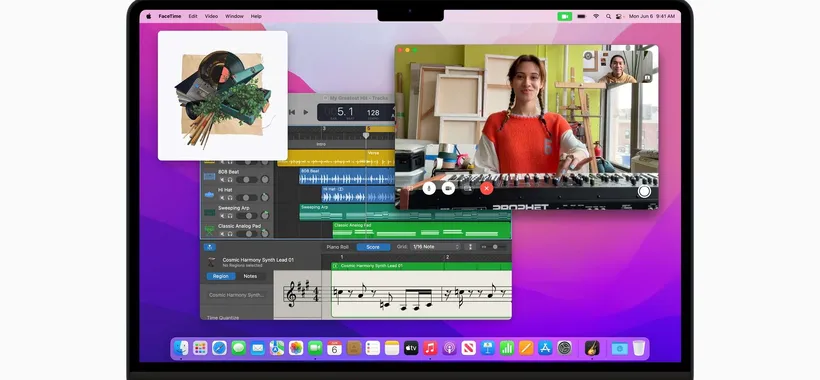Take a Live Photo with FaceTime's shutter button
This screenshot has height=380, width=820.
tap(644, 191)
